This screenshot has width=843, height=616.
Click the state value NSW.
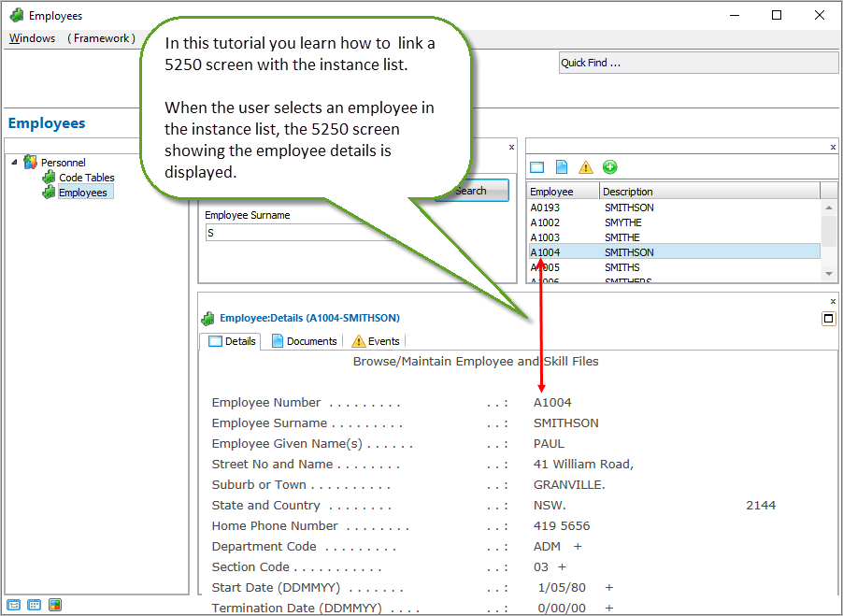(550, 506)
